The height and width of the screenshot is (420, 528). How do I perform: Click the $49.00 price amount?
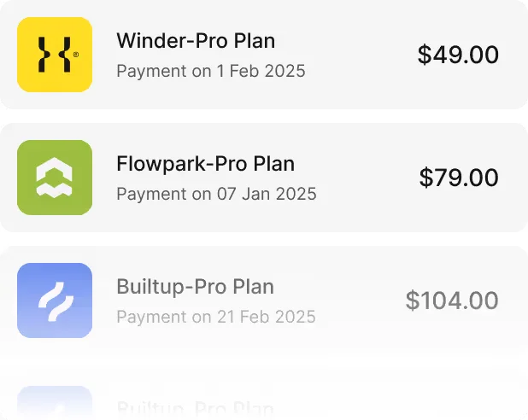(458, 55)
